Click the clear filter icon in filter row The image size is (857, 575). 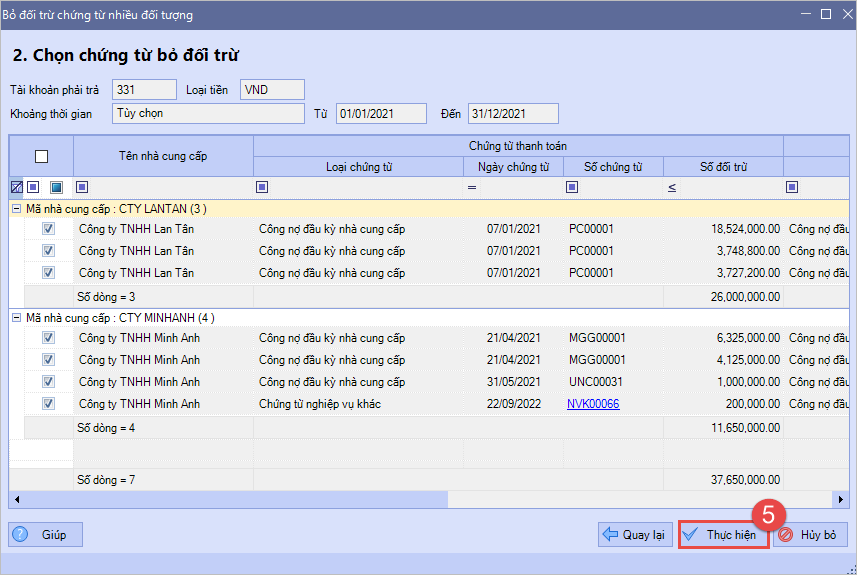click(15, 187)
